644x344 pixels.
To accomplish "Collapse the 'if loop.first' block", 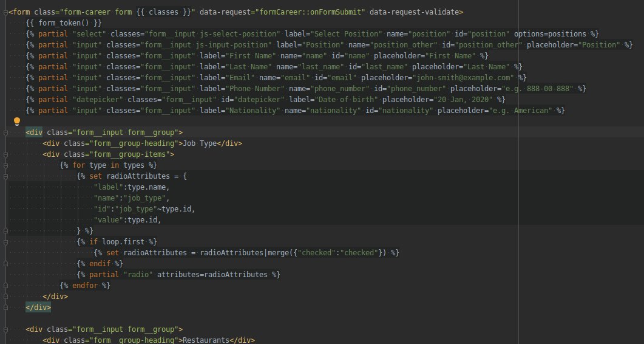I will [x=5, y=242].
